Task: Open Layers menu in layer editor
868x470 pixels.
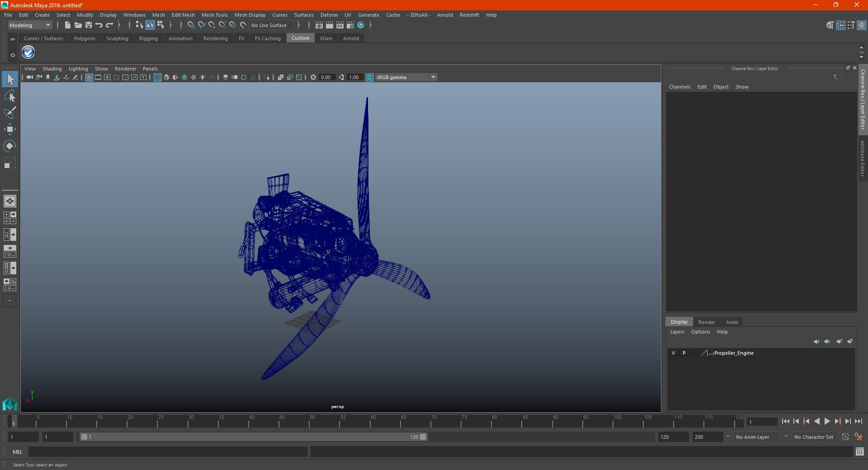Action: point(677,332)
